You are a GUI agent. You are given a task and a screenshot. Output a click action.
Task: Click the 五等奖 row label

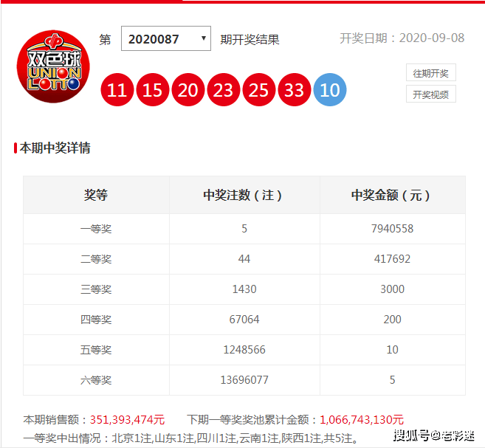[96, 350]
